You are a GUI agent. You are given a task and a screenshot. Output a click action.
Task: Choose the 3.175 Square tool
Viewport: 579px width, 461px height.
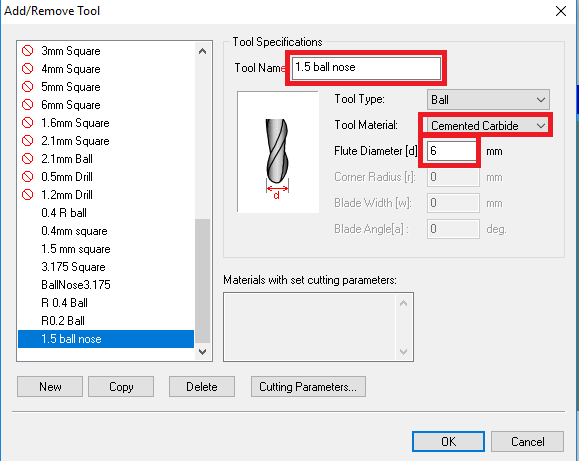(x=73, y=267)
